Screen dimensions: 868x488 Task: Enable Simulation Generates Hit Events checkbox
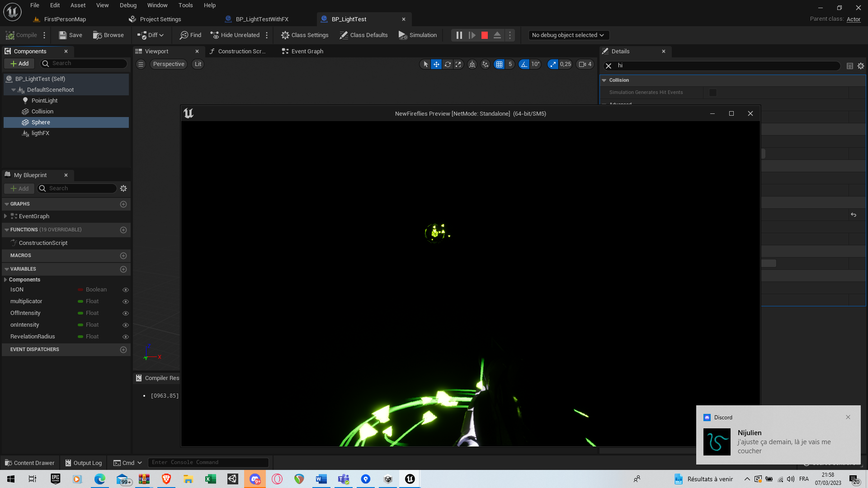click(713, 93)
